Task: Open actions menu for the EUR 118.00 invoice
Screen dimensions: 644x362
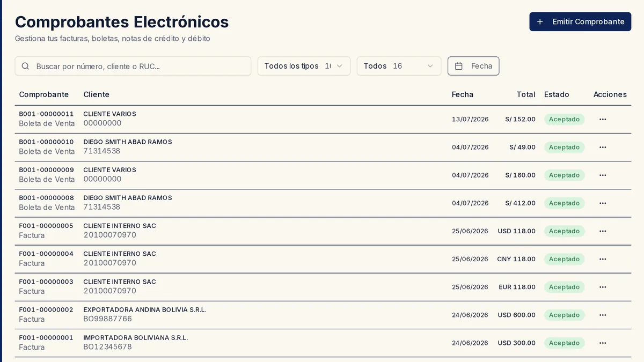Action: click(603, 287)
